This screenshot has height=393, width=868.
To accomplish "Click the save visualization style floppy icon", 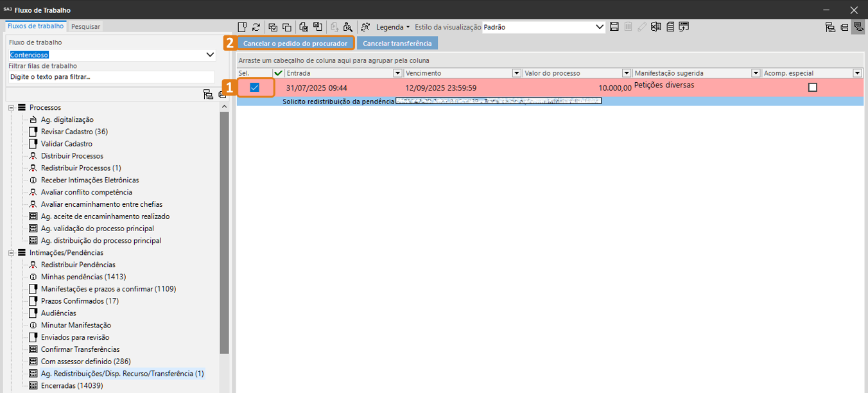I will [614, 27].
